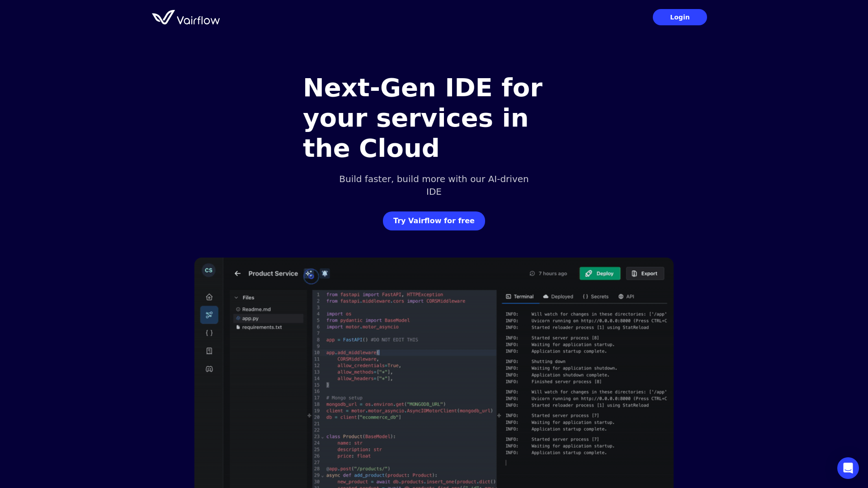Click the green Deploy button

click(600, 273)
